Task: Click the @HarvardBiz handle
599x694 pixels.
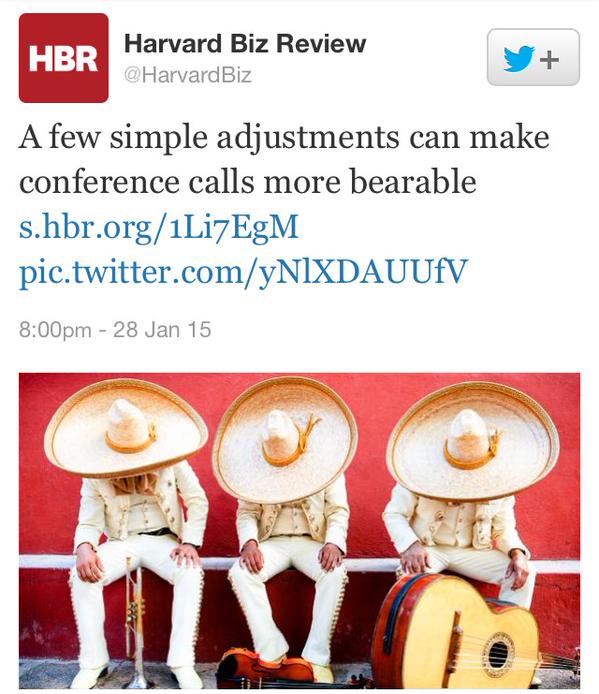Action: pyautogui.click(x=188, y=75)
